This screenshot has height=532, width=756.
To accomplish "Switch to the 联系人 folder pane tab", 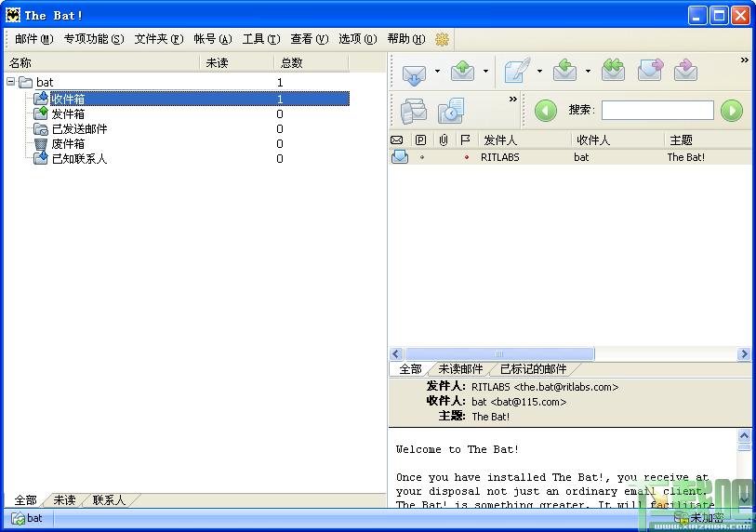I will pyautogui.click(x=109, y=500).
